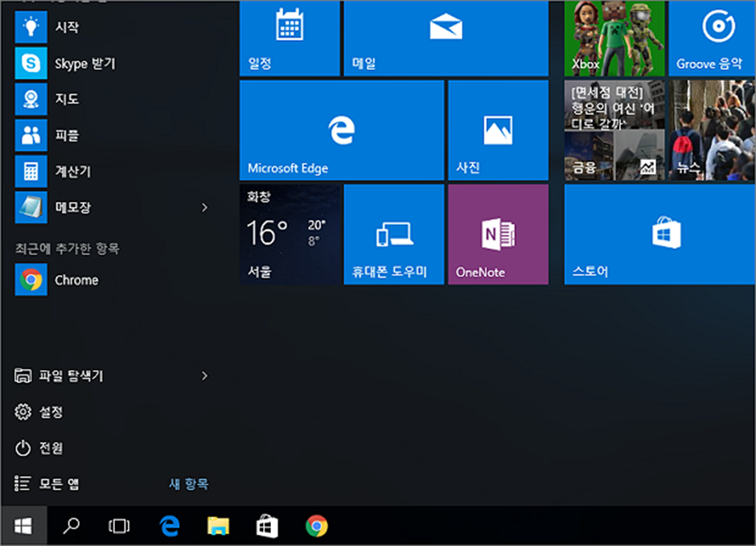Open the Groove 음악 tile

tap(712, 38)
